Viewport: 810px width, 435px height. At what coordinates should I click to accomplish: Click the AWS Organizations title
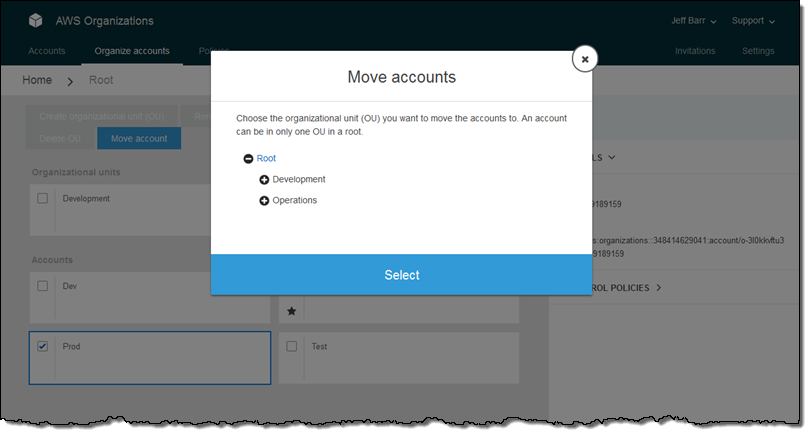click(x=104, y=21)
